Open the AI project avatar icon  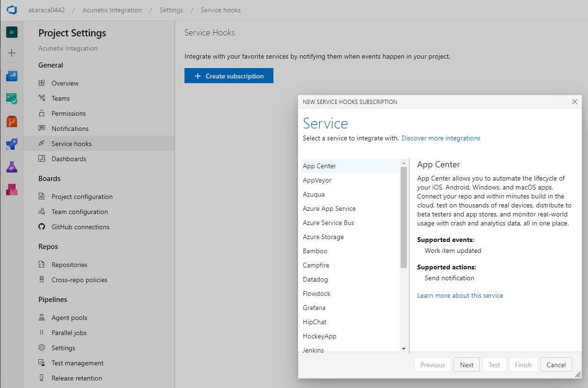(12, 32)
